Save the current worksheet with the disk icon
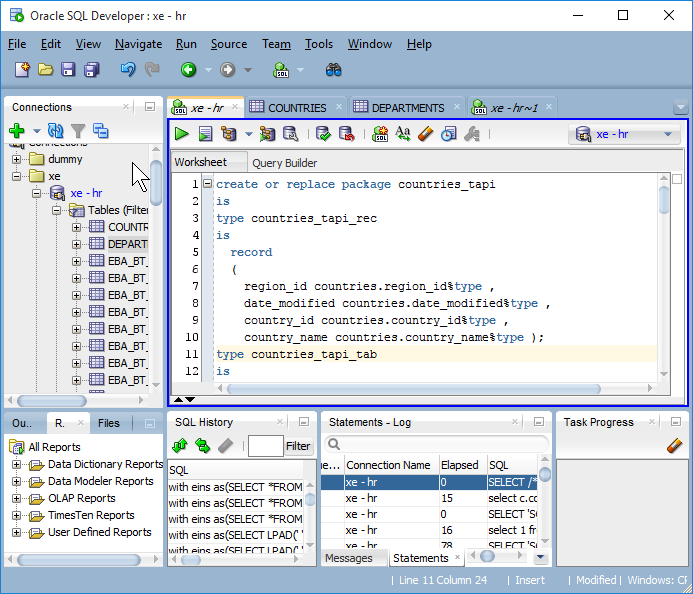 68,69
